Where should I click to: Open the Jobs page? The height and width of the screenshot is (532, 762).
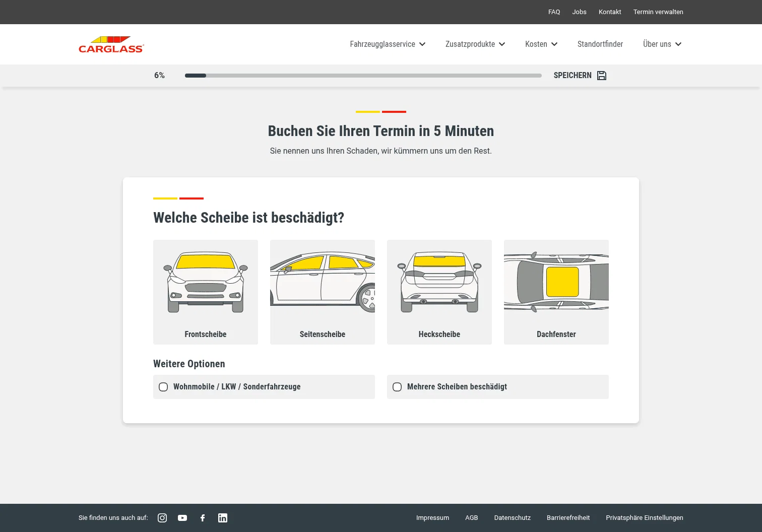(x=580, y=12)
